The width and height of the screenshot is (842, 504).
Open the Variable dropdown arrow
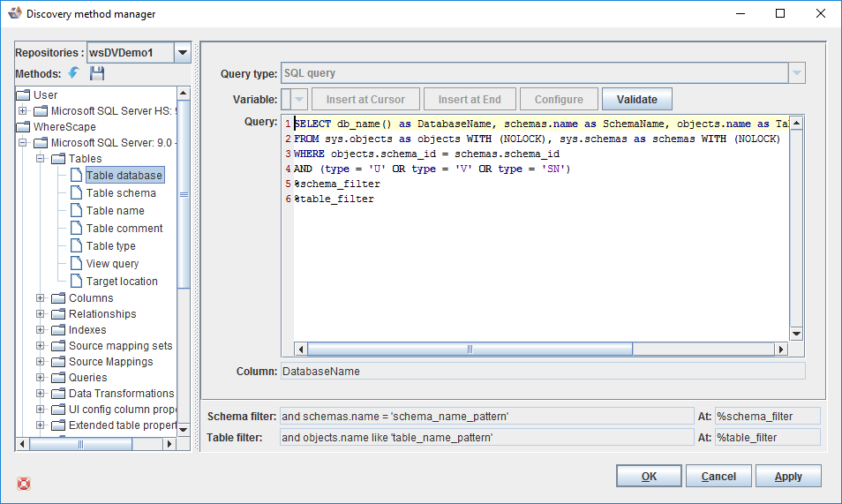[299, 99]
